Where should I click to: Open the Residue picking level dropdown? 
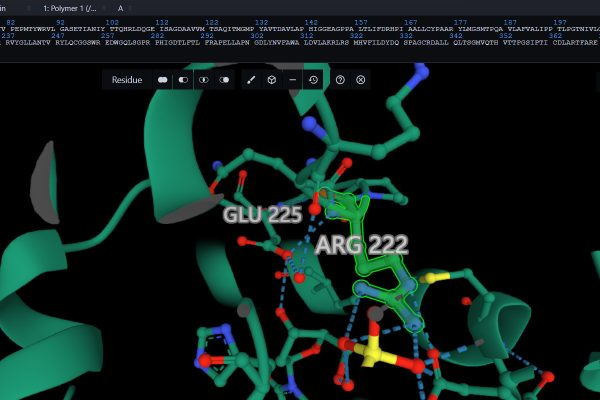[127, 79]
